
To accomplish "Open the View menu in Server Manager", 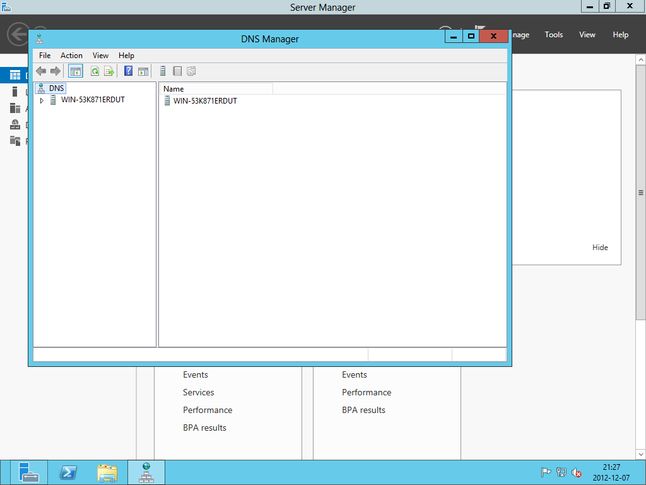I will [x=587, y=35].
